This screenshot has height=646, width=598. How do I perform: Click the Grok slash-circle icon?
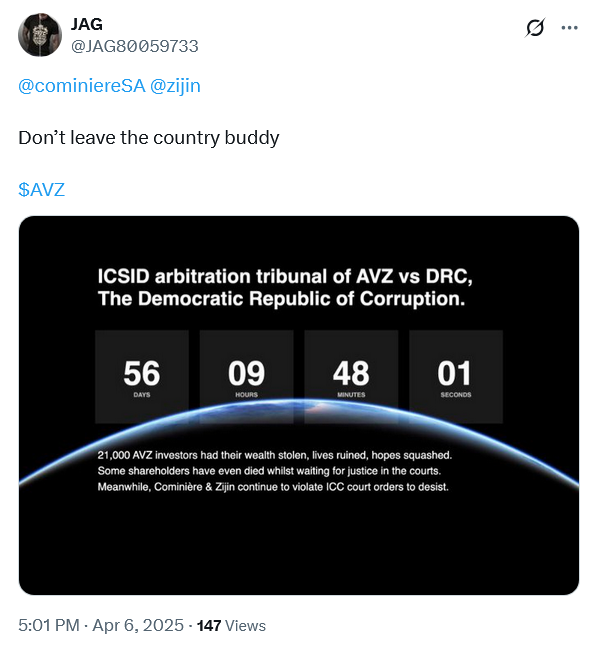point(535,28)
